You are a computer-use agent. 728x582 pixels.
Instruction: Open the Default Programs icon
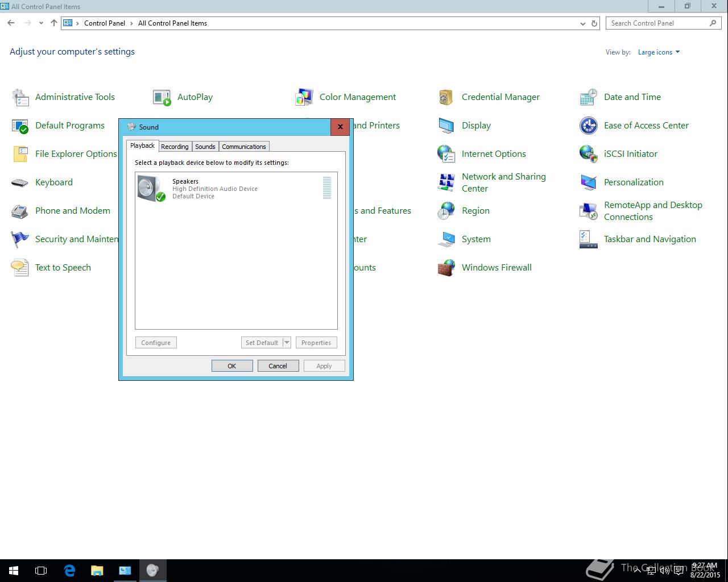(x=20, y=126)
